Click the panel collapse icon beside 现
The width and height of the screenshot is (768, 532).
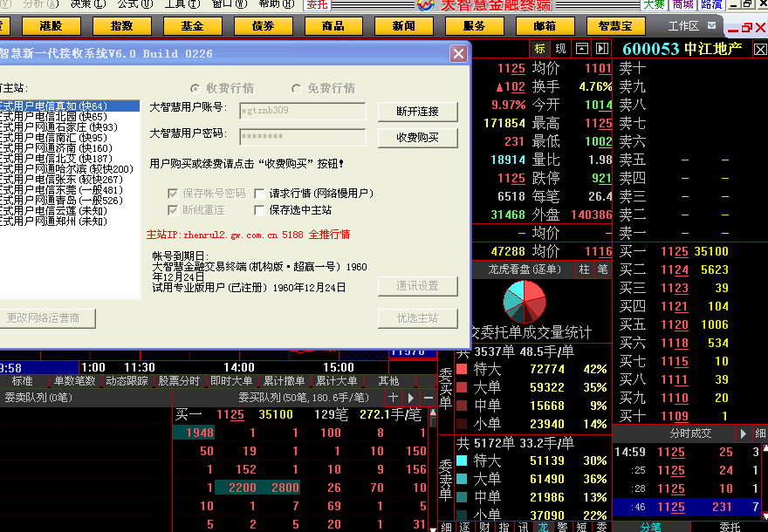tap(581, 49)
